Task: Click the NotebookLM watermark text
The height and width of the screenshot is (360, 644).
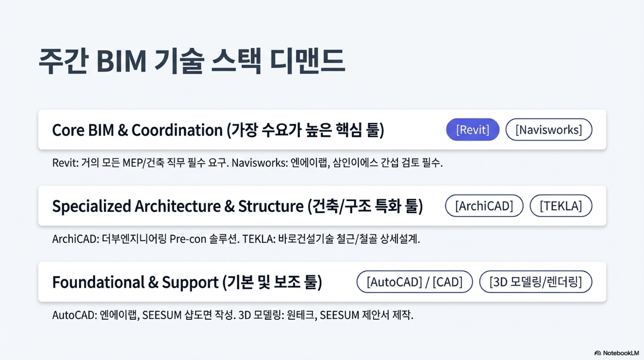Action: [x=621, y=353]
